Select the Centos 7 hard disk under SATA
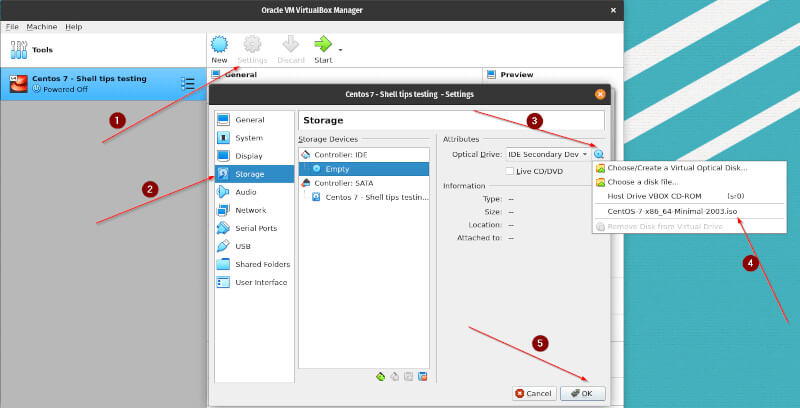Viewport: 800px width, 408px height. (x=364, y=197)
